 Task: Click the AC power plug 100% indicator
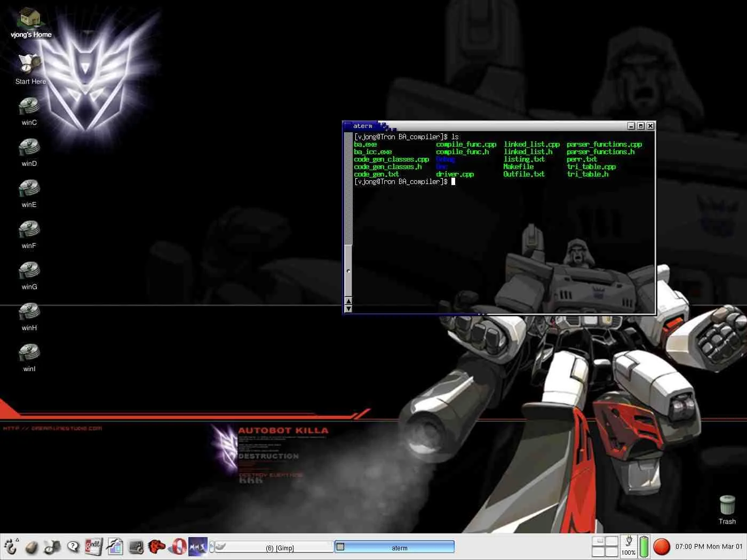(x=629, y=547)
